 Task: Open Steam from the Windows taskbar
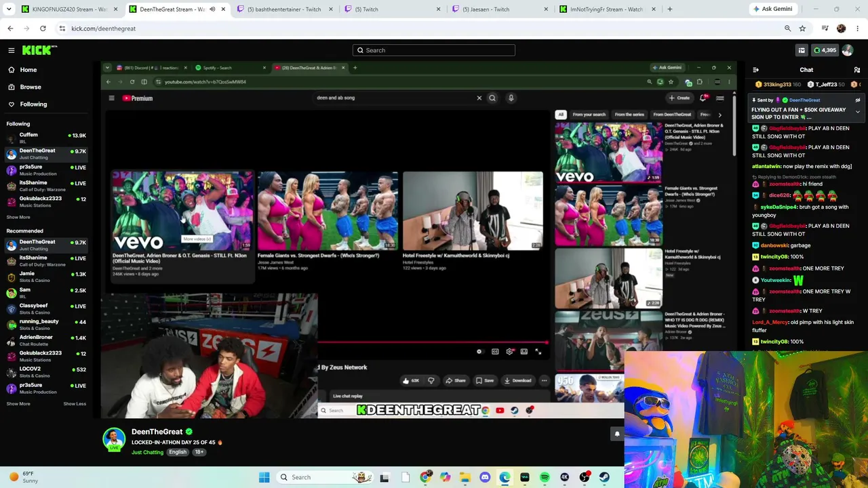coord(604,477)
